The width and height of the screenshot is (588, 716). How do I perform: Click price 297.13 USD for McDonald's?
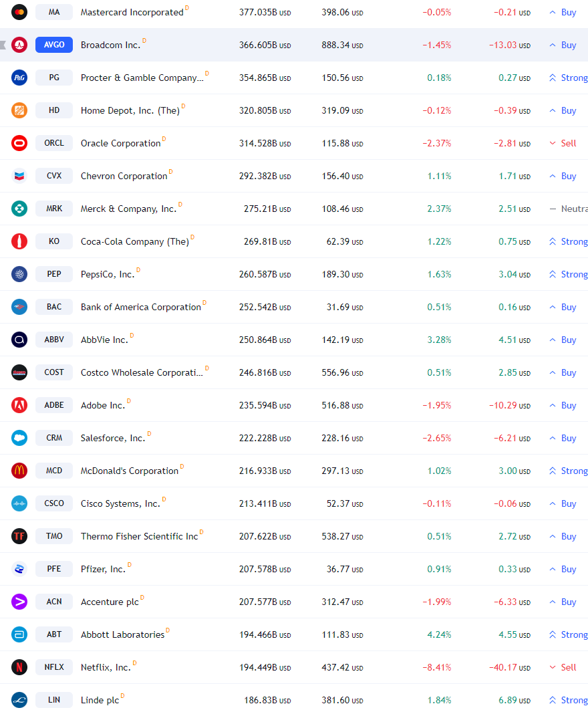(342, 471)
